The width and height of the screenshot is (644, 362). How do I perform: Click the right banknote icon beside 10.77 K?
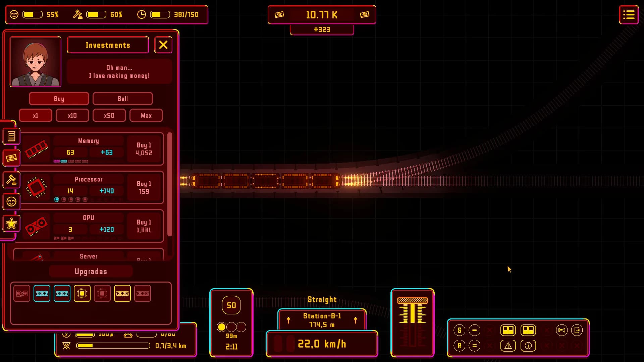coord(365,14)
